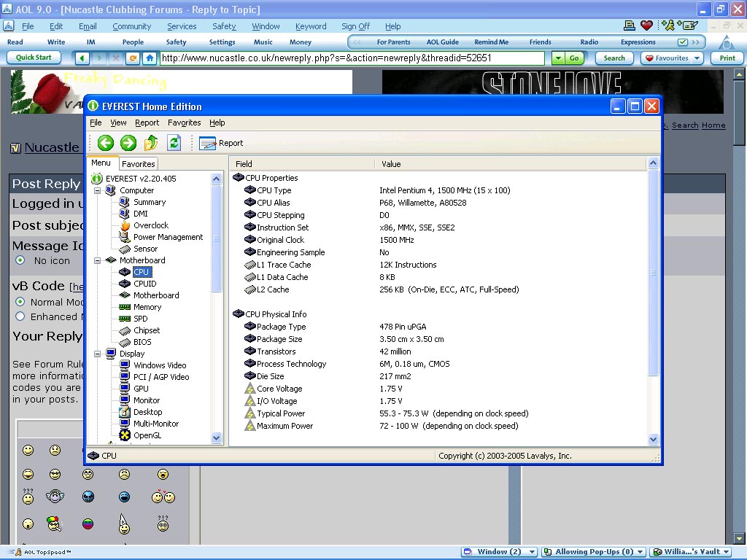Click the AOL Search button
Image resolution: width=747 pixels, height=560 pixels.
tap(614, 58)
